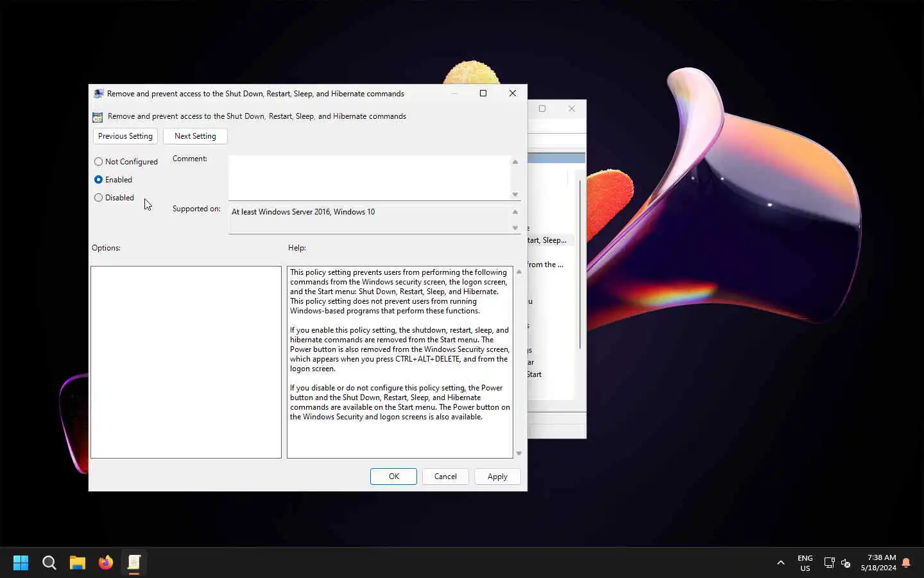Select the Not Configured option

pyautogui.click(x=126, y=162)
